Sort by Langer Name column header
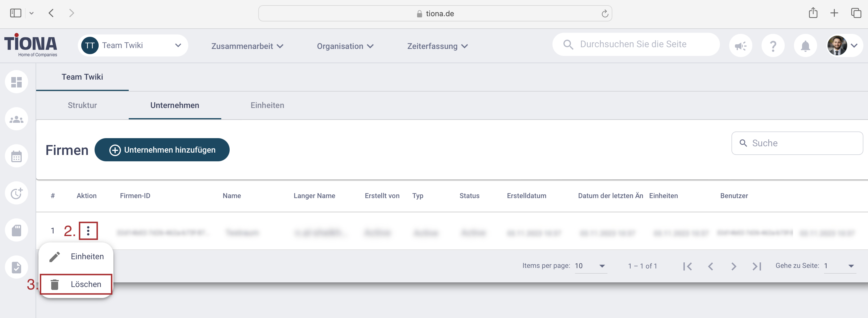This screenshot has height=318, width=868. (x=314, y=196)
